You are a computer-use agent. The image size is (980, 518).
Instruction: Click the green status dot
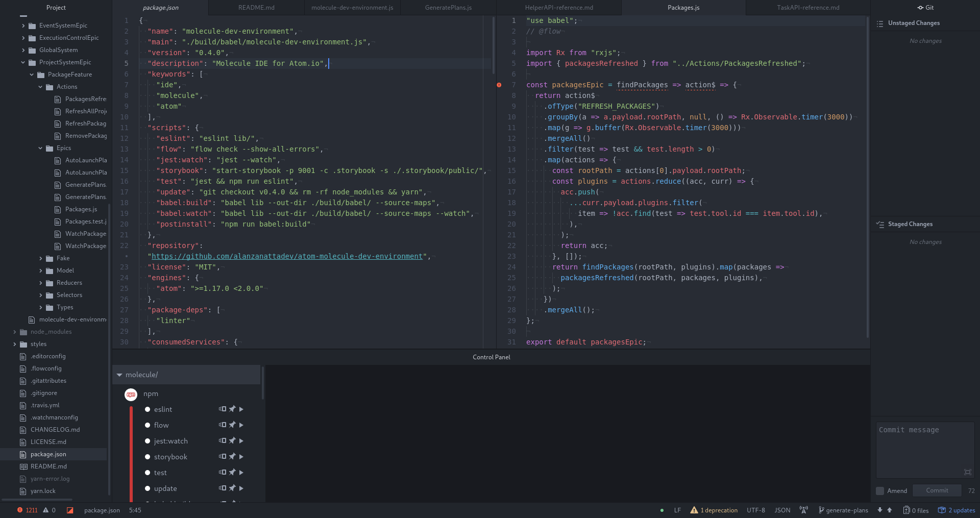[662, 510]
